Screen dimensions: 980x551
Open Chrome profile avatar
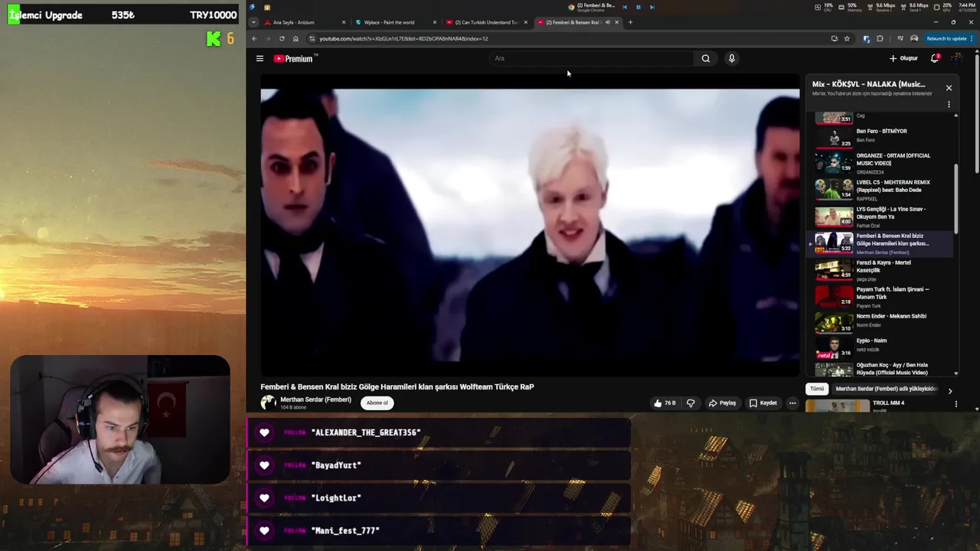pyautogui.click(x=914, y=38)
